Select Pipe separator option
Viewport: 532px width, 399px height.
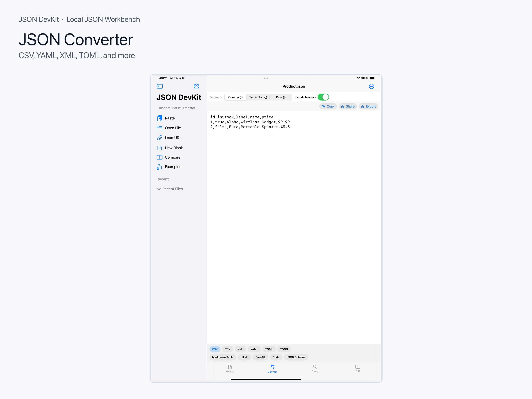click(281, 97)
